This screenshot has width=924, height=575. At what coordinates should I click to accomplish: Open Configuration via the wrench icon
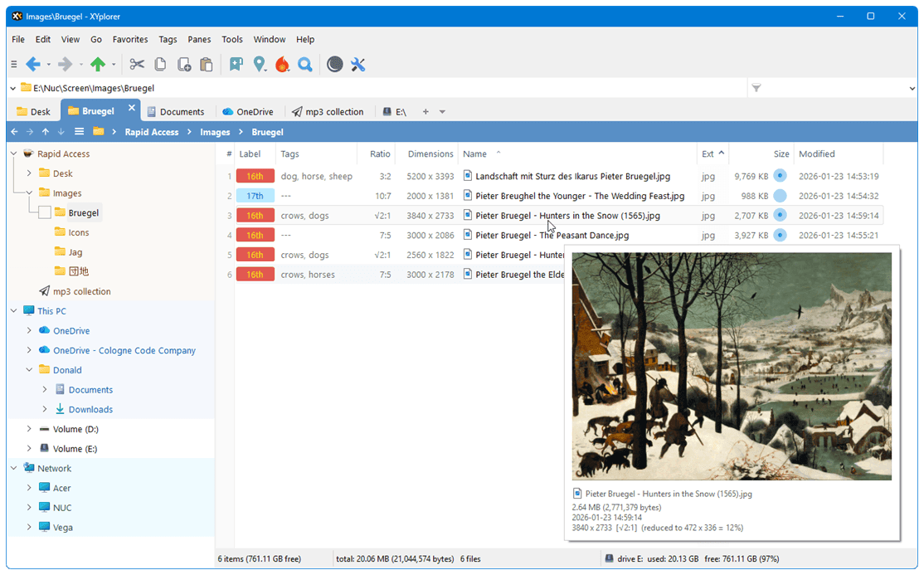pyautogui.click(x=358, y=64)
